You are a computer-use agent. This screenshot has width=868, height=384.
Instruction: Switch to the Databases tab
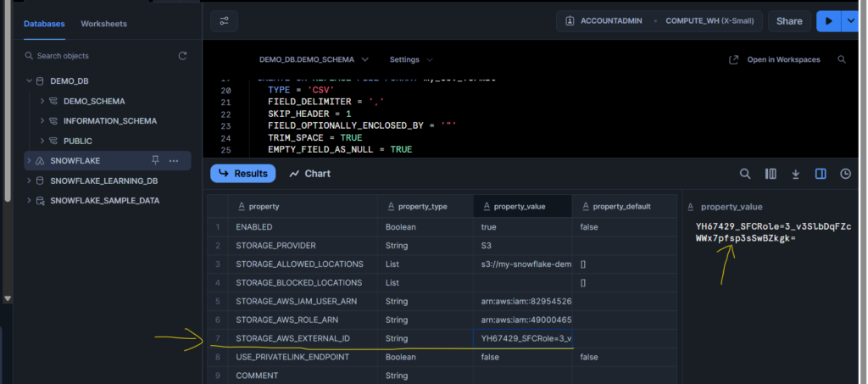(44, 24)
